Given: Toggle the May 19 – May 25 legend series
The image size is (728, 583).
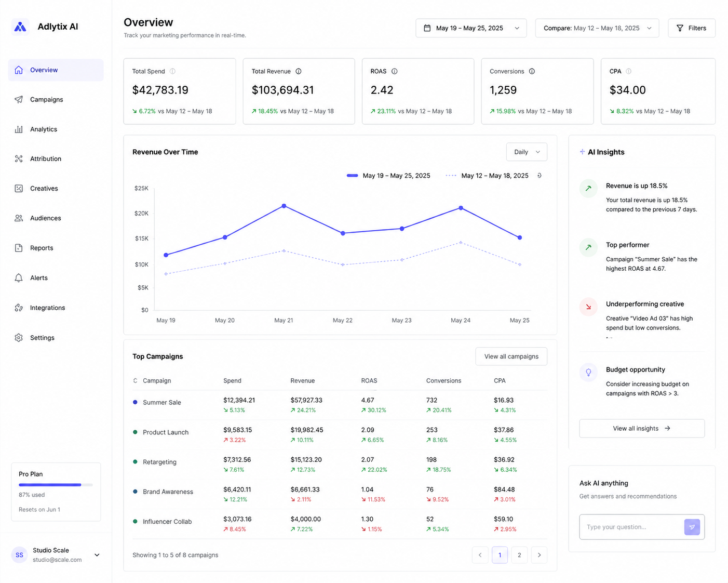Looking at the screenshot, I should click(388, 176).
